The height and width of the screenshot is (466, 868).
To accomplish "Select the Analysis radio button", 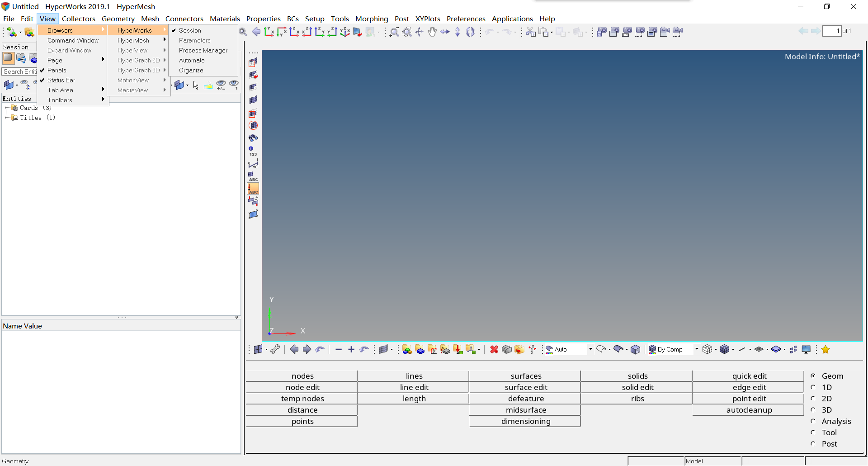I will [813, 421].
